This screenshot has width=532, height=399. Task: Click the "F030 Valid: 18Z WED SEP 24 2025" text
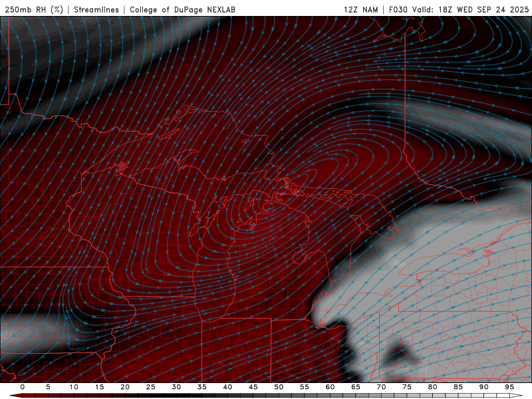(x=459, y=9)
